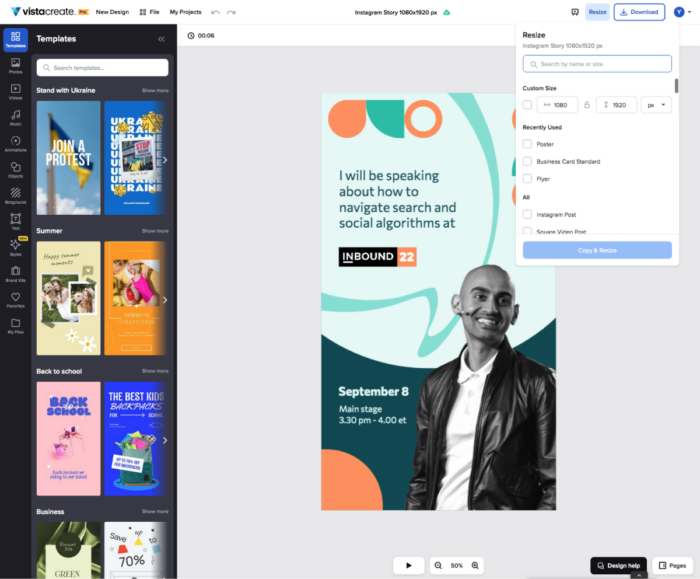Open the Brand Kits sidebar tab
This screenshot has width=700, height=579.
tap(16, 274)
